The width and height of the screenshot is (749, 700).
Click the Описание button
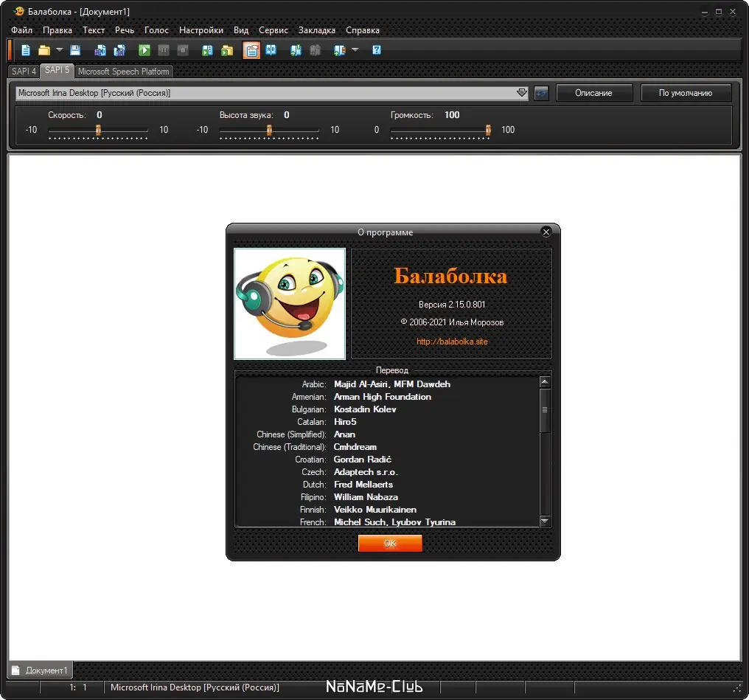pyautogui.click(x=593, y=93)
